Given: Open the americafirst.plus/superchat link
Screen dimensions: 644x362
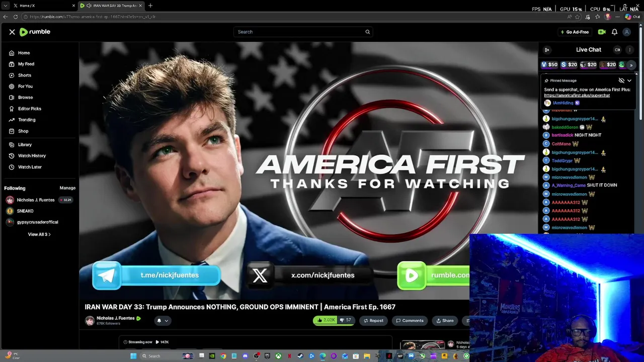Looking at the screenshot, I should 577,96.
